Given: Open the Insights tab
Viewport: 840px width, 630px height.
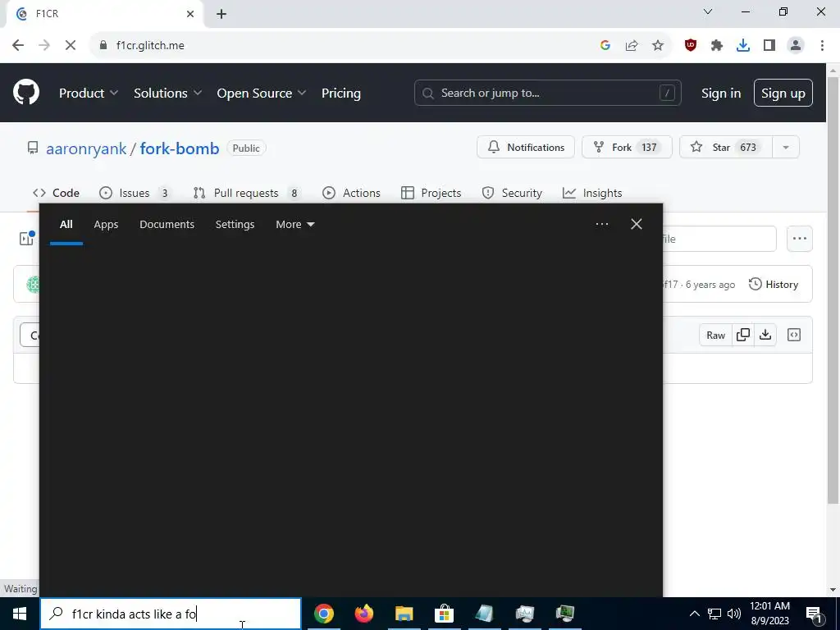Looking at the screenshot, I should (592, 193).
